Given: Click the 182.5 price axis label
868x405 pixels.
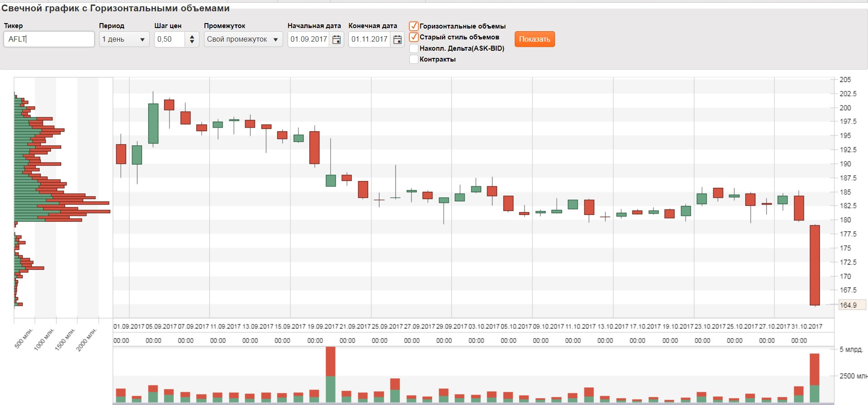Looking at the screenshot, I should [x=848, y=205].
